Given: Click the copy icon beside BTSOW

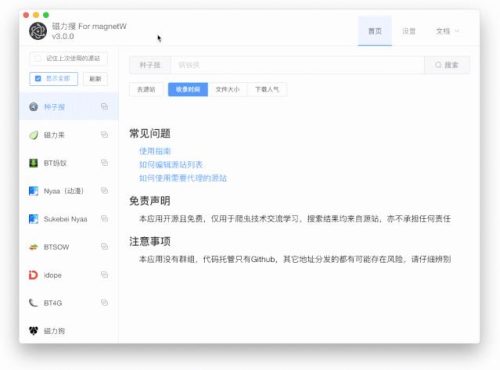Looking at the screenshot, I should [x=104, y=246].
